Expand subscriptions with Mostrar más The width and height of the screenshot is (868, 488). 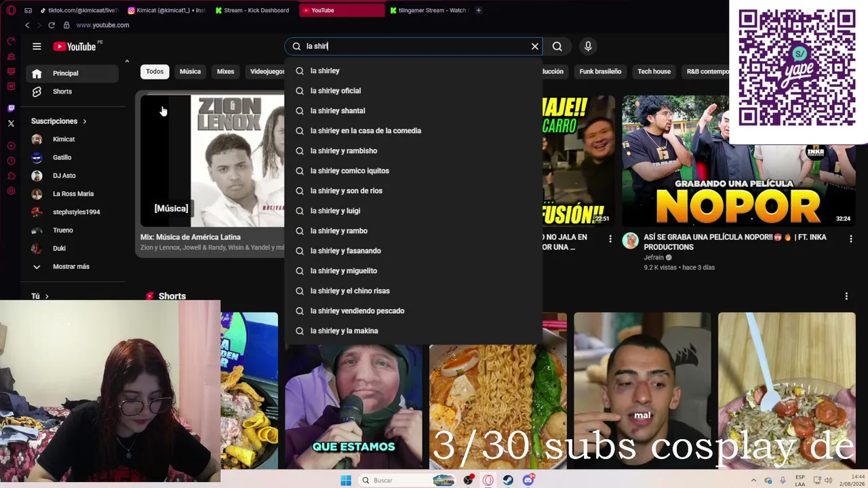tap(73, 266)
